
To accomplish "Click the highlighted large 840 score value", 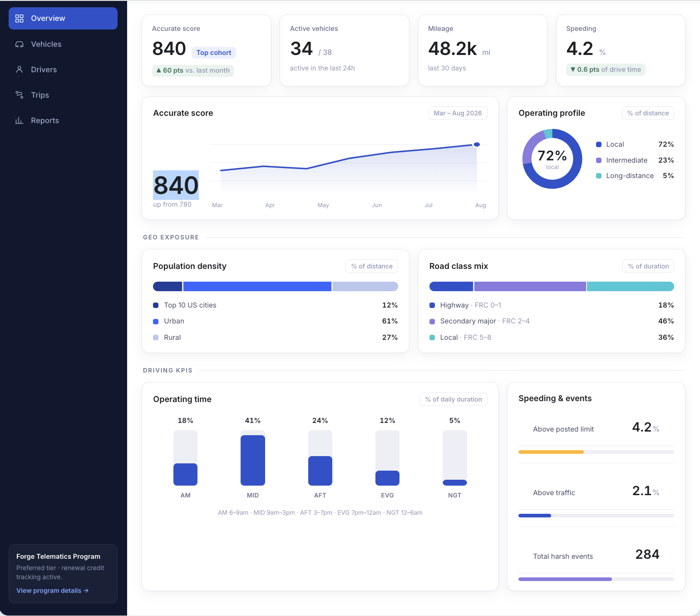I will [176, 185].
